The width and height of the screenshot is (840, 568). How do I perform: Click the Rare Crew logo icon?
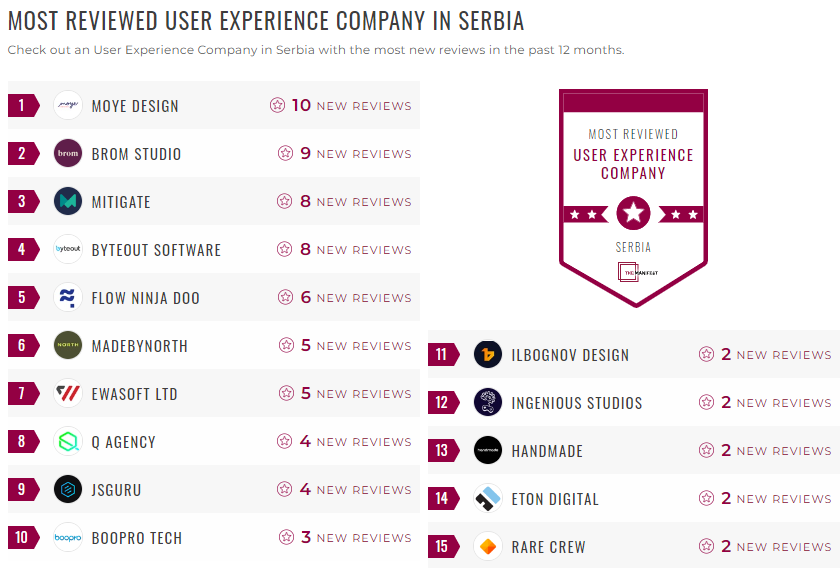488,546
